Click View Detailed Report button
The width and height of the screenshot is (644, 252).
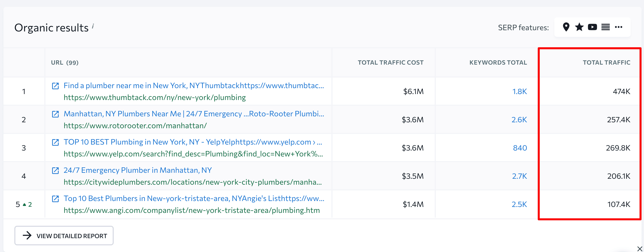coord(64,235)
